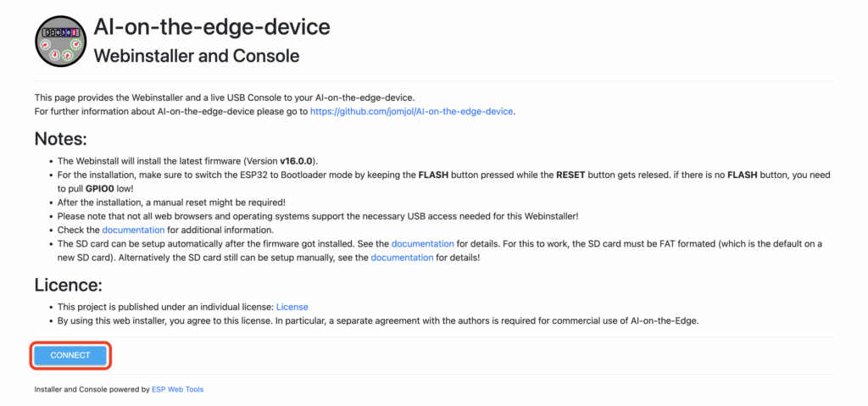Open documentation link after "setup manually, see the"
Image resolution: width=868 pixels, height=406 pixels.
click(x=402, y=257)
